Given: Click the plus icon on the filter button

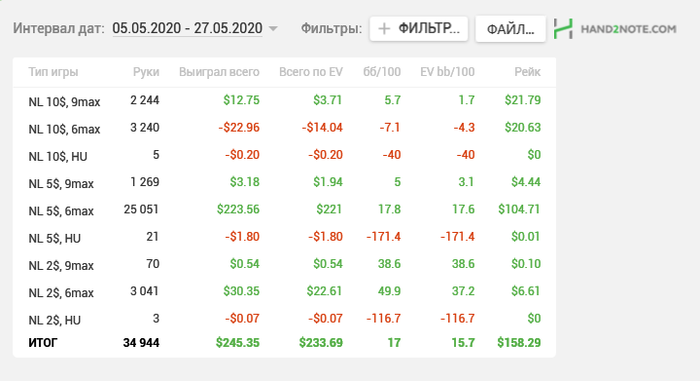Looking at the screenshot, I should pos(384,29).
